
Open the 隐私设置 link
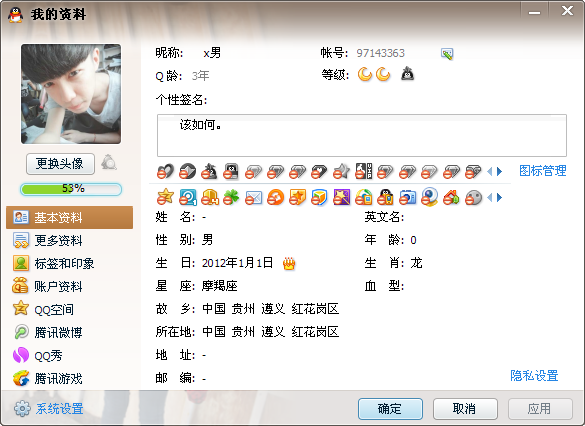pyautogui.click(x=534, y=376)
